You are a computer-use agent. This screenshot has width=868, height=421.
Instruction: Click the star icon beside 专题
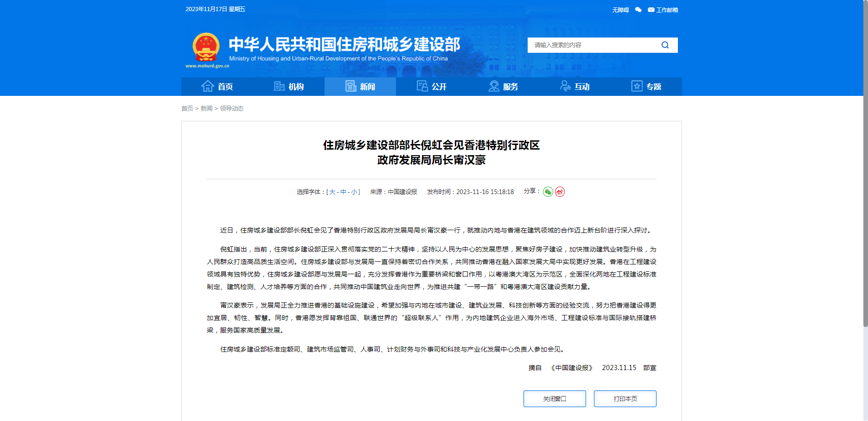tap(637, 86)
